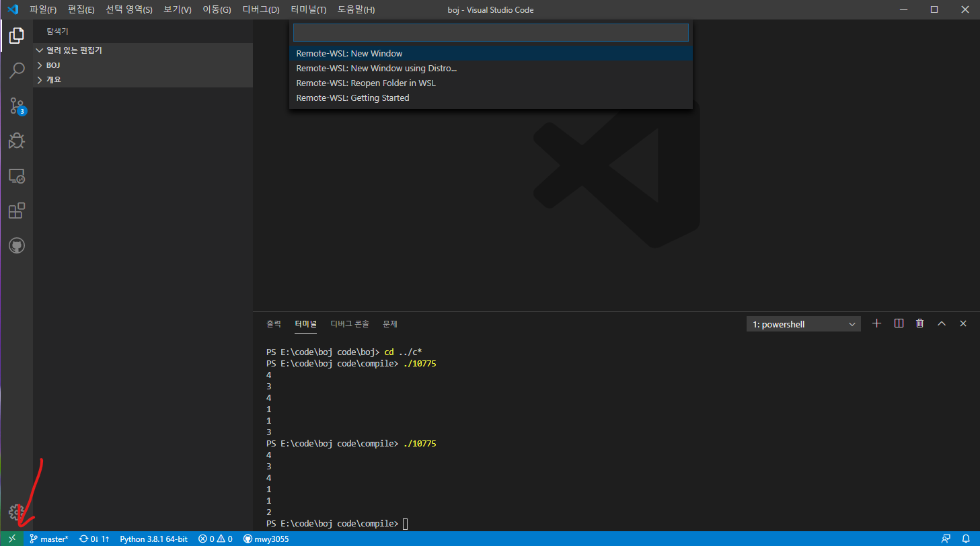Open the GitHub view in the activity bar
The height and width of the screenshot is (546, 980).
(17, 246)
